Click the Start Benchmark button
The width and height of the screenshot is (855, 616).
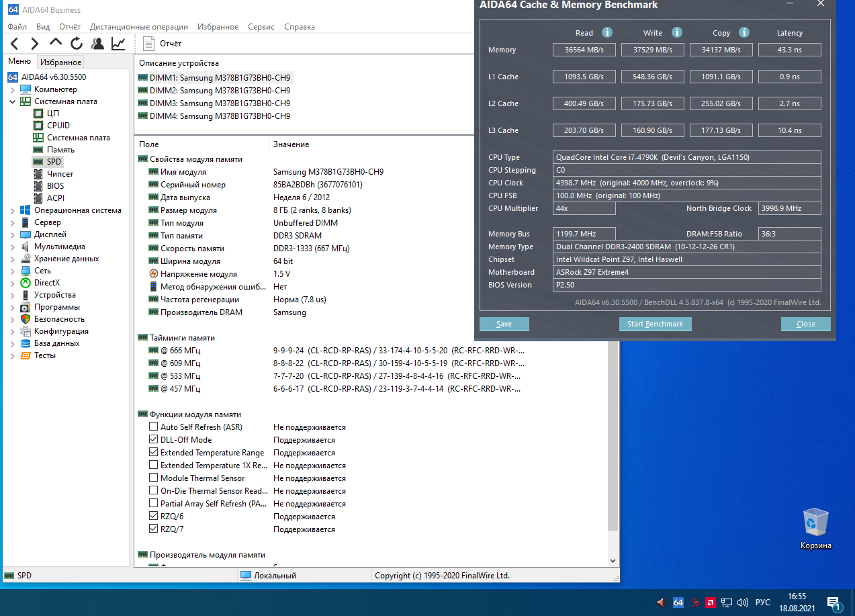tap(655, 324)
